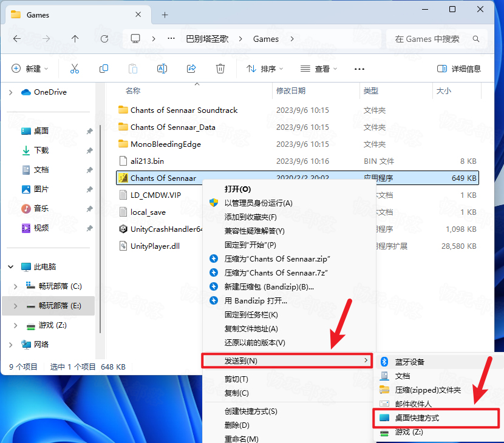Refresh the Games folder view

104,39
